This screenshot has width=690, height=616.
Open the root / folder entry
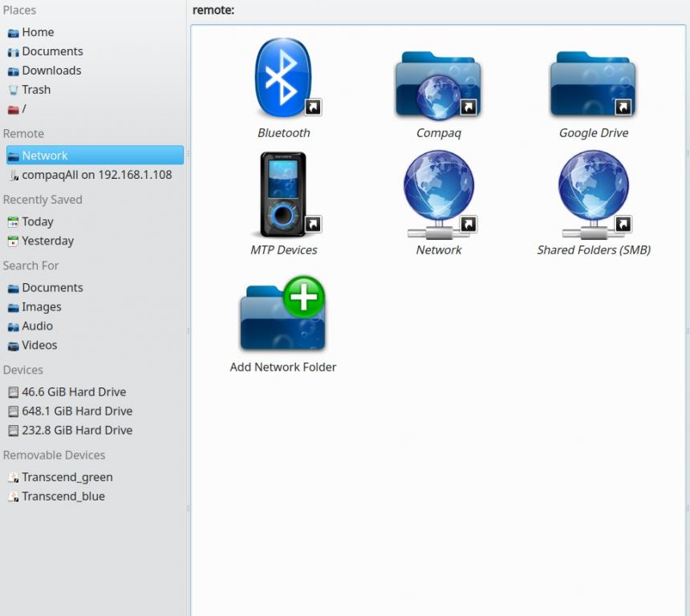[24, 109]
